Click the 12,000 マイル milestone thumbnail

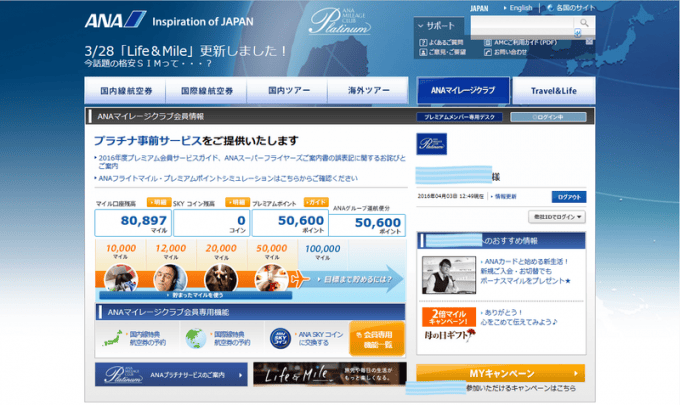(x=170, y=278)
